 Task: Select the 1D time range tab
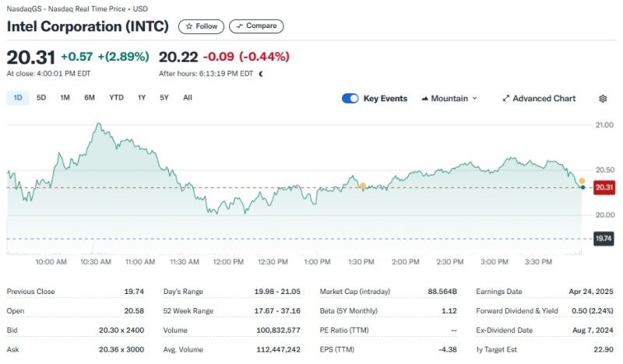(x=18, y=98)
